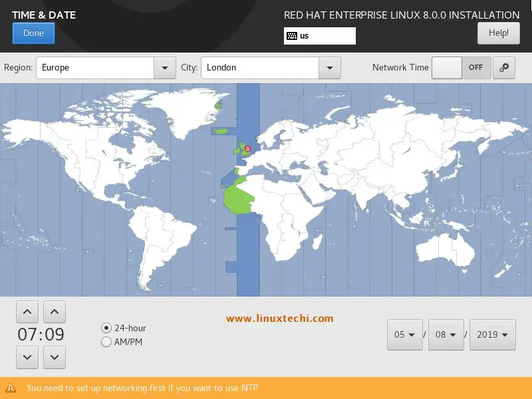Open the Help! dialog

pyautogui.click(x=498, y=33)
